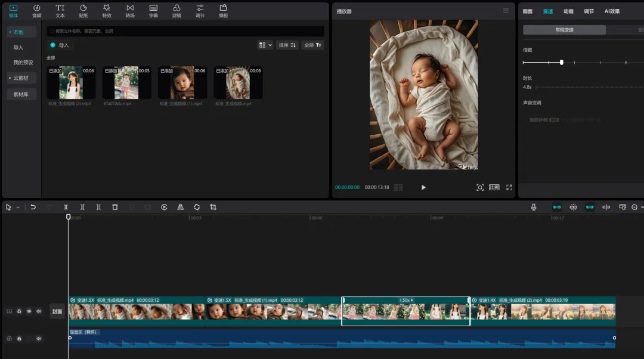Hide the main video track with eye icon

[x=29, y=311]
